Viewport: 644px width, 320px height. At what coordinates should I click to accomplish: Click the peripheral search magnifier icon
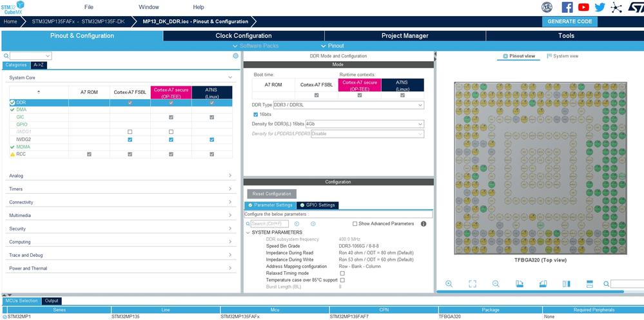pyautogui.click(x=6, y=56)
